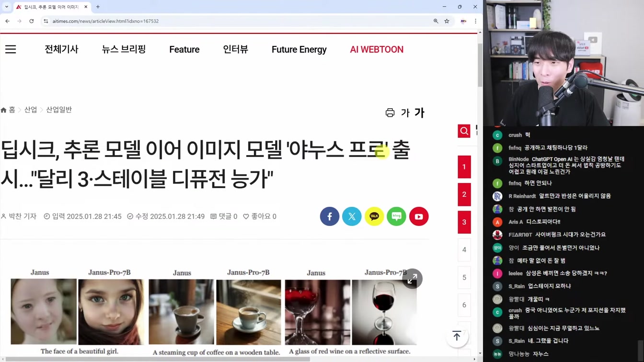Open the AI WEBTOON menu
The height and width of the screenshot is (362, 644).
click(x=377, y=49)
